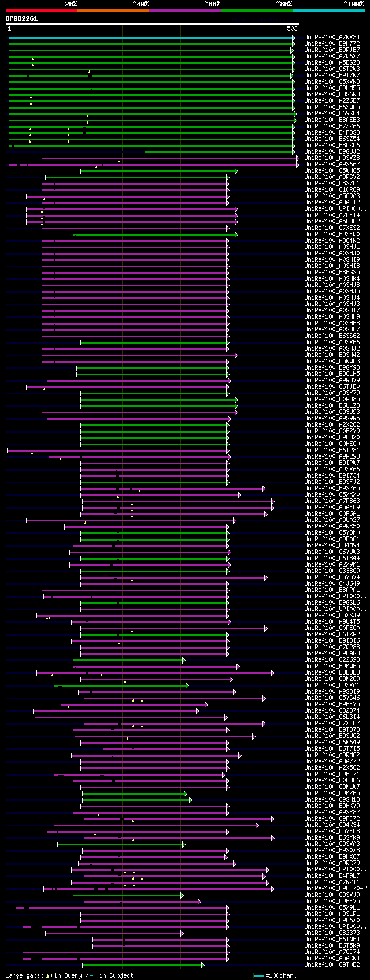
Task: Select the UniRef100_A0SHH7 label
Action: point(332,330)
